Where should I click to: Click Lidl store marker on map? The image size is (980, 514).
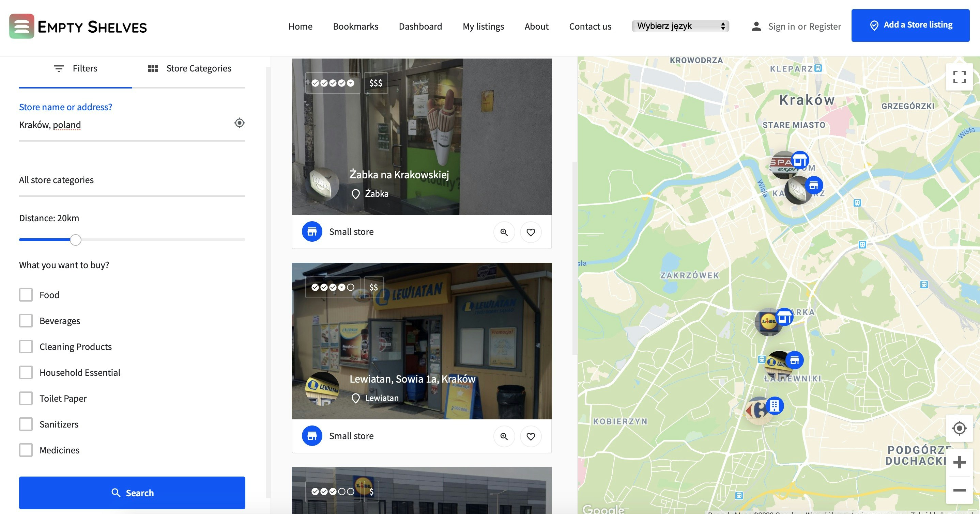click(768, 322)
